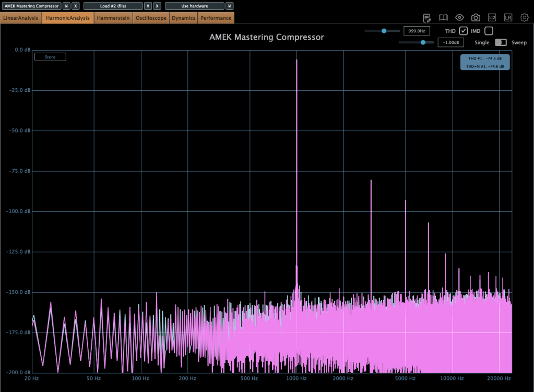Enable the IMD checkbox

(489, 31)
